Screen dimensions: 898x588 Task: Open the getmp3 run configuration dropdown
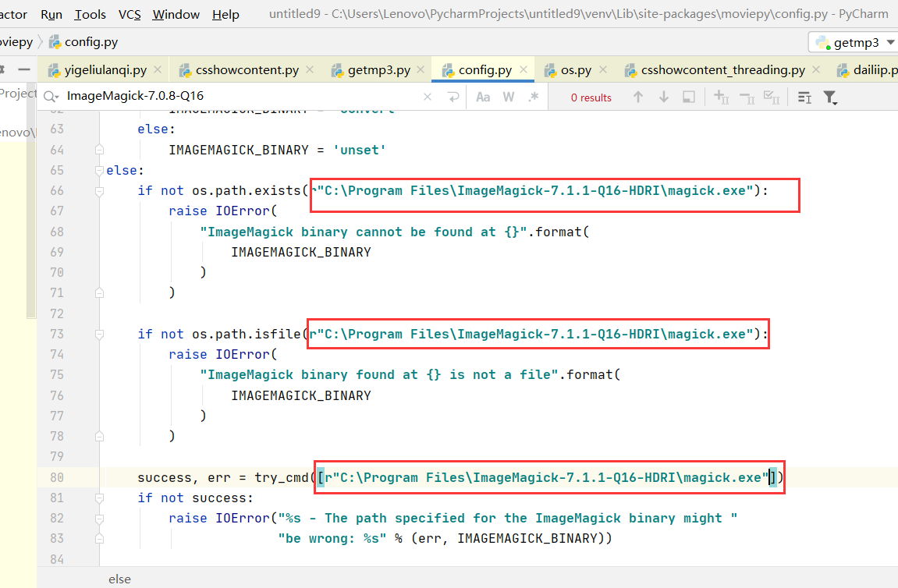(854, 42)
